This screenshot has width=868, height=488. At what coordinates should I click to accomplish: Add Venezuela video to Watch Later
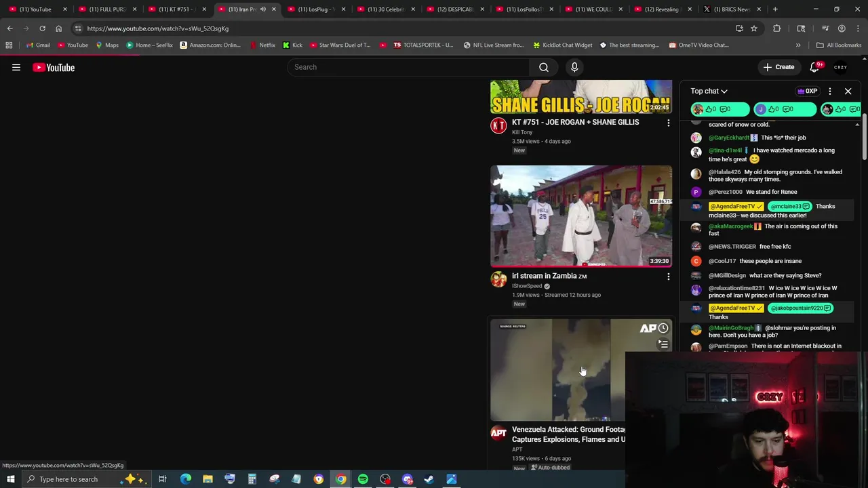[663, 328]
